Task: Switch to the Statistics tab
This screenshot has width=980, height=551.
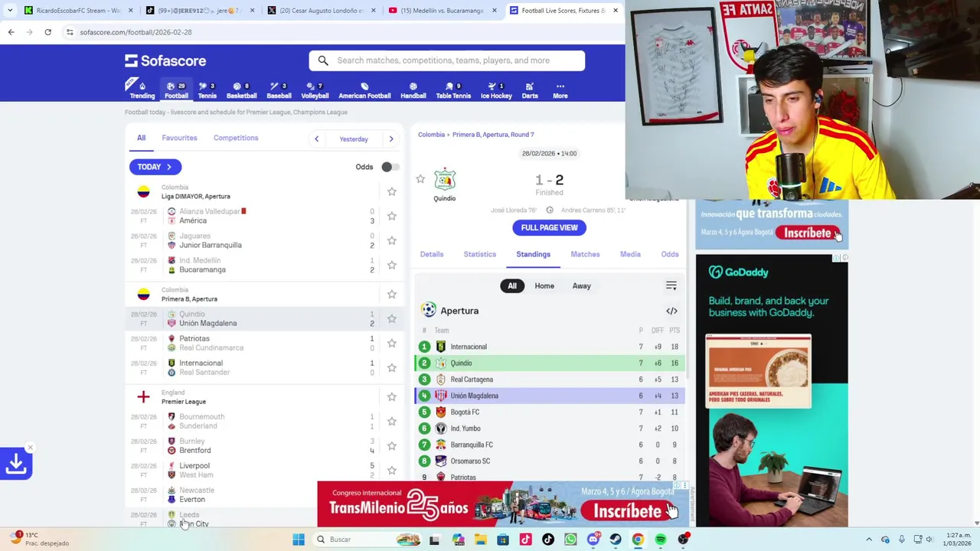Action: [x=480, y=254]
